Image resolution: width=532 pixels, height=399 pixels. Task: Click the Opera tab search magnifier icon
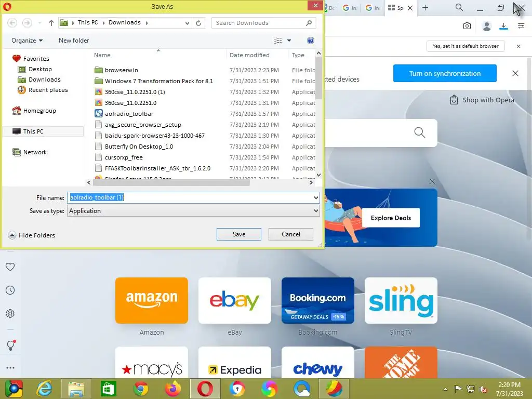tap(459, 7)
